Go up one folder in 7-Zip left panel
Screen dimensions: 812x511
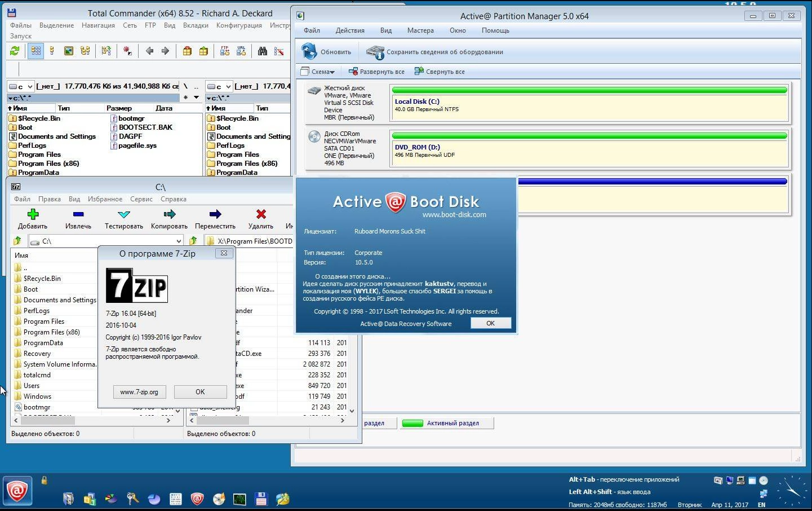(17, 241)
